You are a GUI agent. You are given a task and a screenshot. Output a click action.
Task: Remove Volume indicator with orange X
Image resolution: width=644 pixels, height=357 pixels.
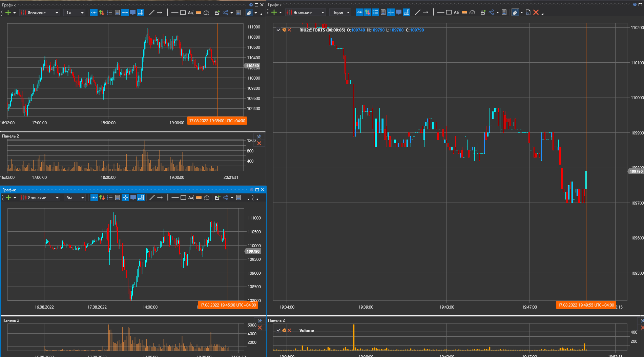[x=289, y=330]
